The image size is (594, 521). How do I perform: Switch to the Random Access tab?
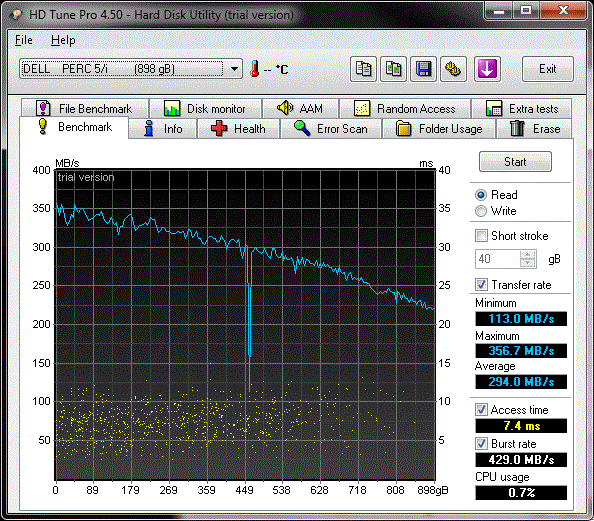[405, 109]
